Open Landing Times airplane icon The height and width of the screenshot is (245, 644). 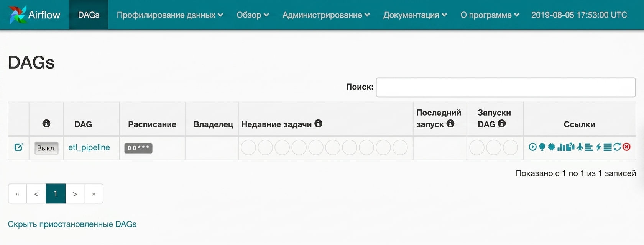coord(580,147)
